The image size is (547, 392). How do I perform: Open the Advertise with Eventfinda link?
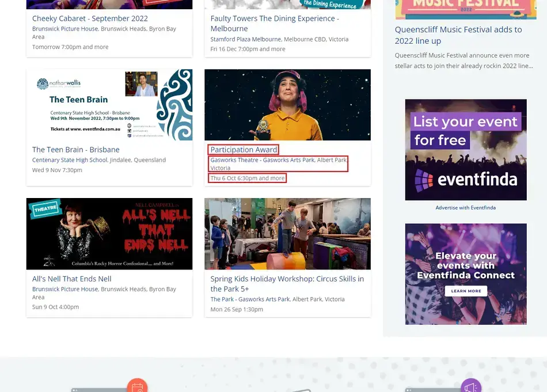(465, 207)
